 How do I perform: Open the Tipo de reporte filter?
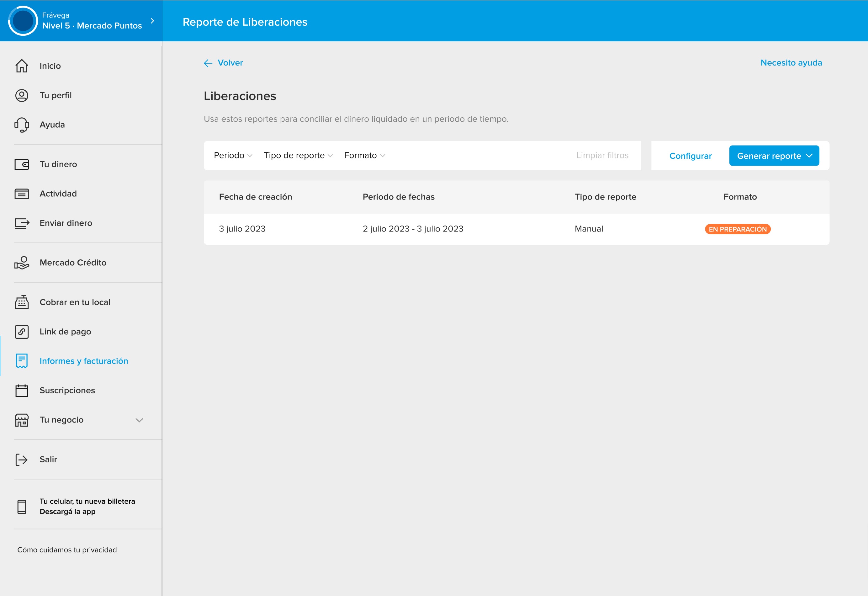tap(298, 156)
